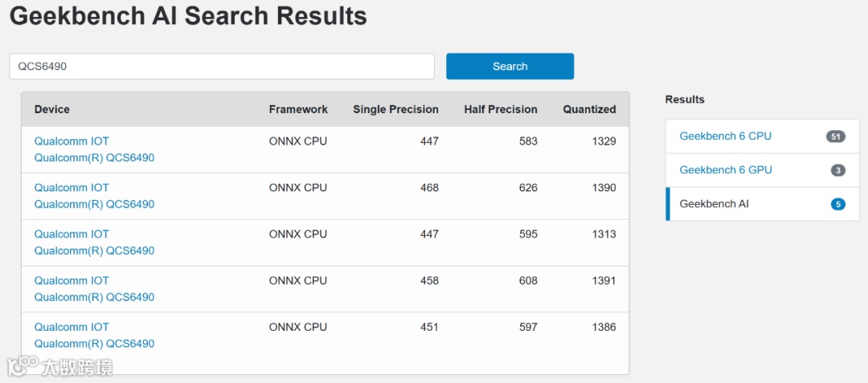
Task: Click the Framework column header
Action: tap(298, 109)
